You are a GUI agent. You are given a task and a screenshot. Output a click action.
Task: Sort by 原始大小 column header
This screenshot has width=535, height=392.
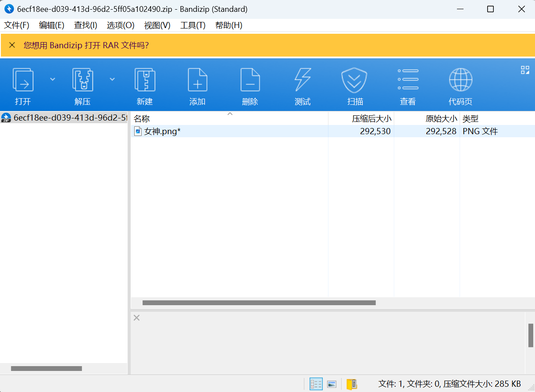pyautogui.click(x=427, y=118)
